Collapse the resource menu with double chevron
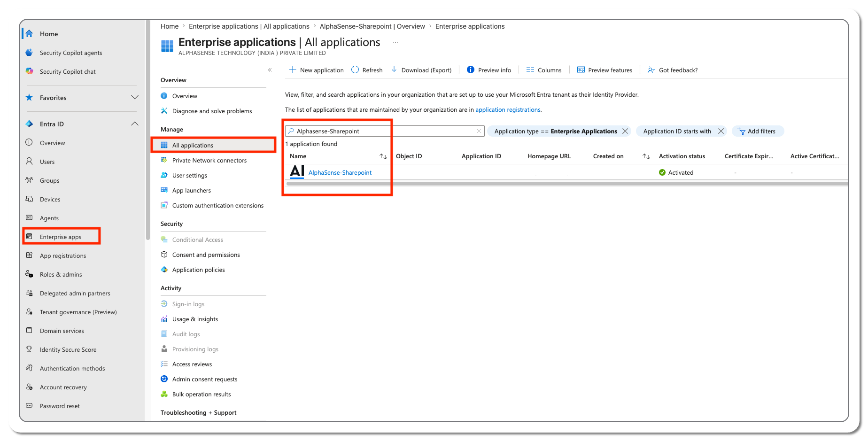The width and height of the screenshot is (868, 441). [x=270, y=70]
